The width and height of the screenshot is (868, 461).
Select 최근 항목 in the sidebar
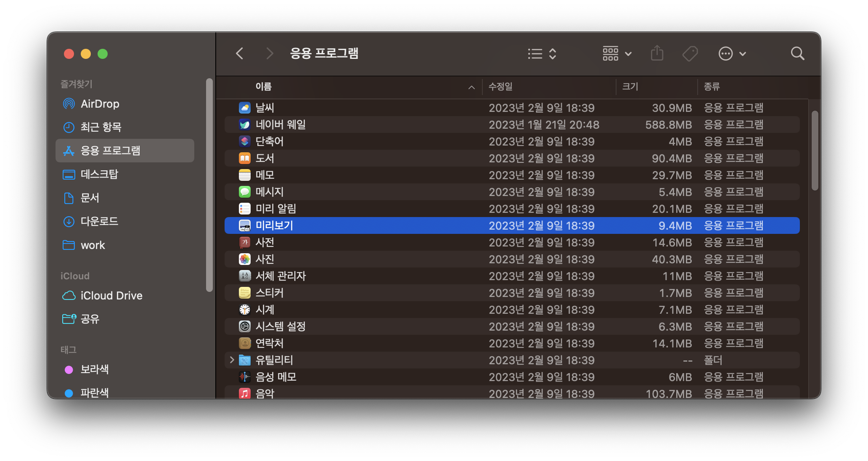coord(101,127)
